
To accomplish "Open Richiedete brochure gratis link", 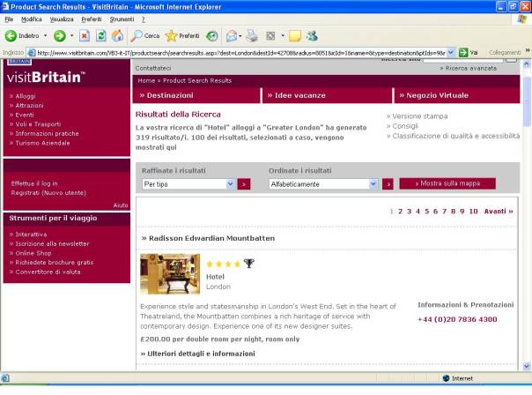I will pos(55,262).
